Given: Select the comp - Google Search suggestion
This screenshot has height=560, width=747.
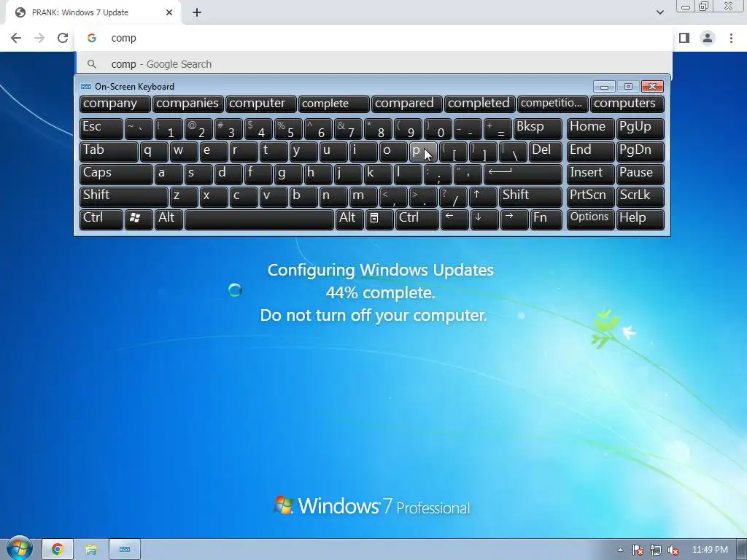Looking at the screenshot, I should click(x=373, y=64).
